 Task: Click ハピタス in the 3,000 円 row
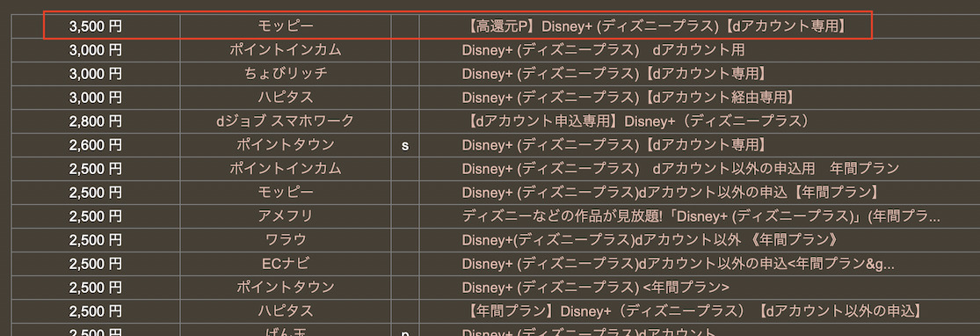(x=286, y=98)
